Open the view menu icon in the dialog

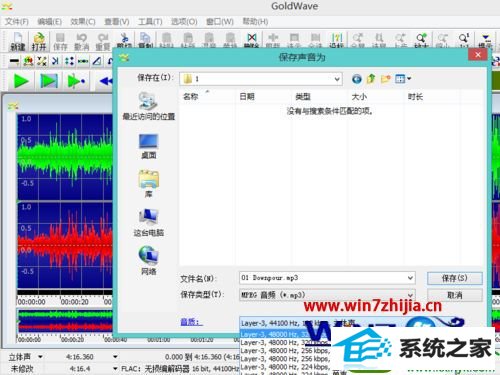pos(403,79)
